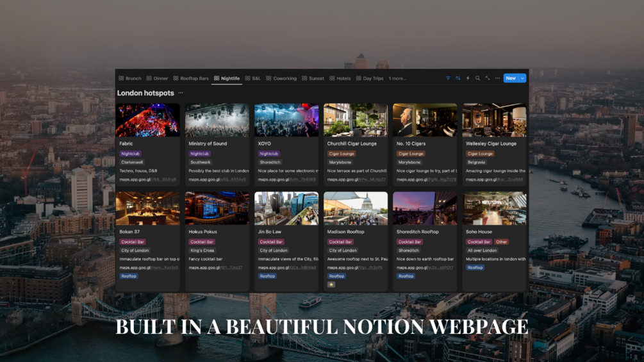The image size is (644, 362).
Task: Click Rooftop tag on Bokan 37 card
Action: (x=129, y=276)
